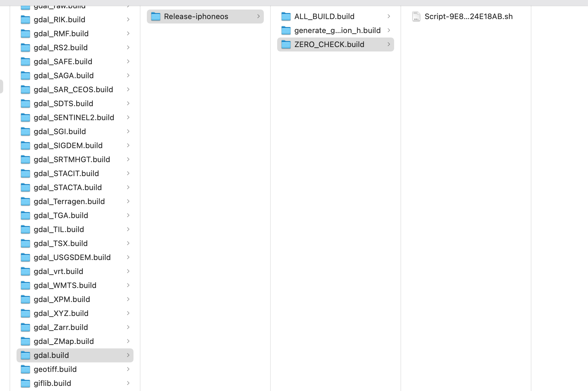Viewport: 588px width, 391px height.
Task: Open the ALL_BUILD.build folder icon
Action: tap(285, 16)
